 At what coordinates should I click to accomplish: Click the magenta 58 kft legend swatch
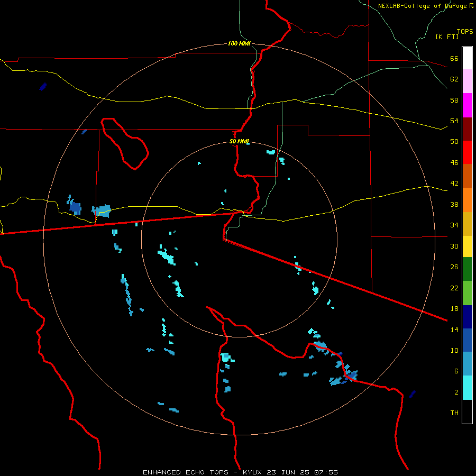coord(467,105)
